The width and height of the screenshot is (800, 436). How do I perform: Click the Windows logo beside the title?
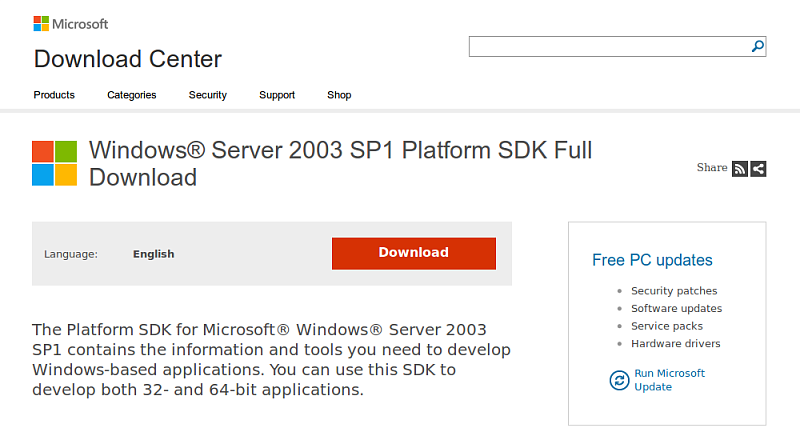[54, 163]
